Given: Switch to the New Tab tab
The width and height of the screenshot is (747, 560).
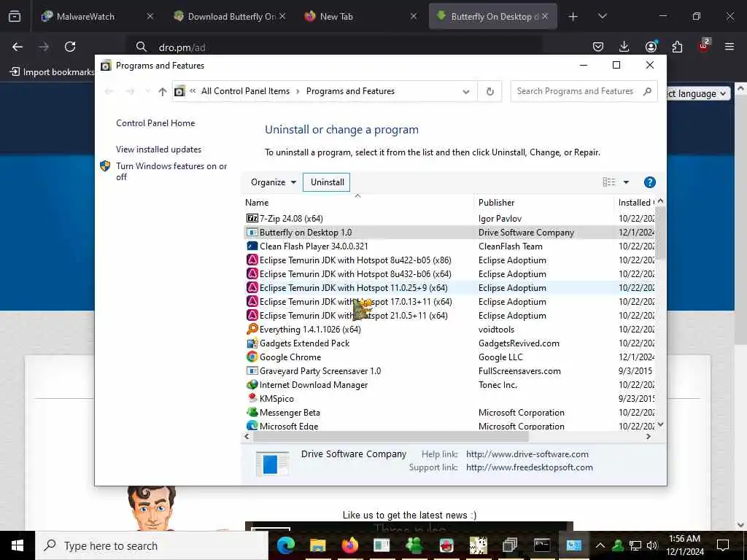Looking at the screenshot, I should [362, 17].
